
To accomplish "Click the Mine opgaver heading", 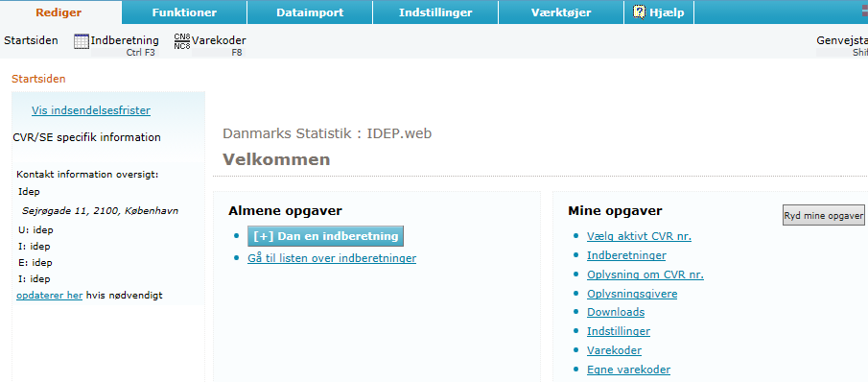I will 615,210.
